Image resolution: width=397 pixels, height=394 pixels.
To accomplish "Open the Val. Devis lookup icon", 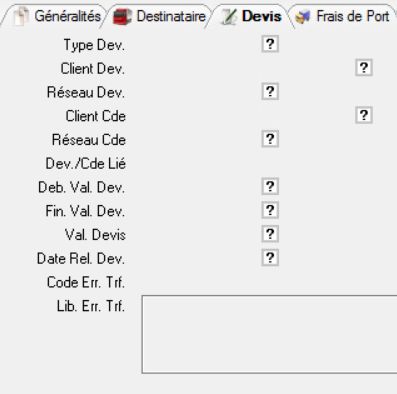I will pyautogui.click(x=270, y=234).
